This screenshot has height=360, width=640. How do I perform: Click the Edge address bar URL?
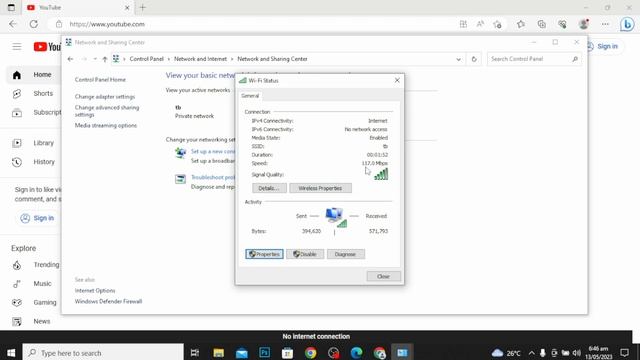(x=107, y=24)
